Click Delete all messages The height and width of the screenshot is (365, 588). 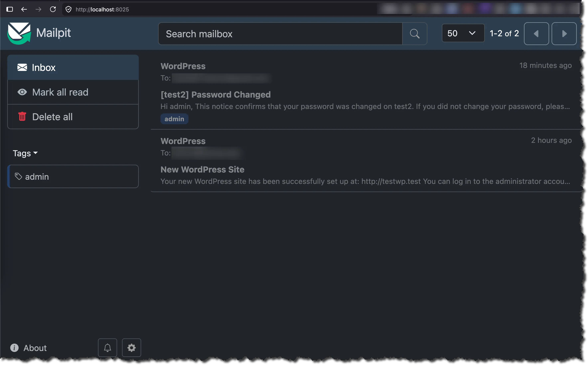pos(73,117)
